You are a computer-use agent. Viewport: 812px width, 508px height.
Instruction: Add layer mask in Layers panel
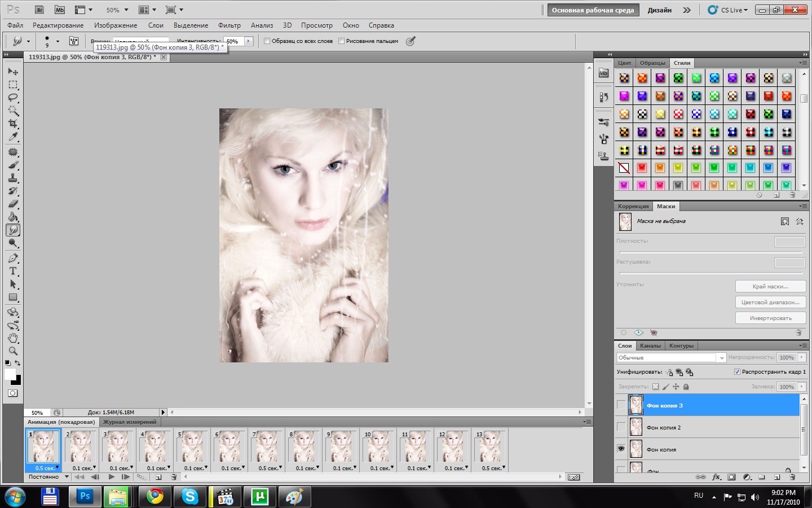coord(731,477)
